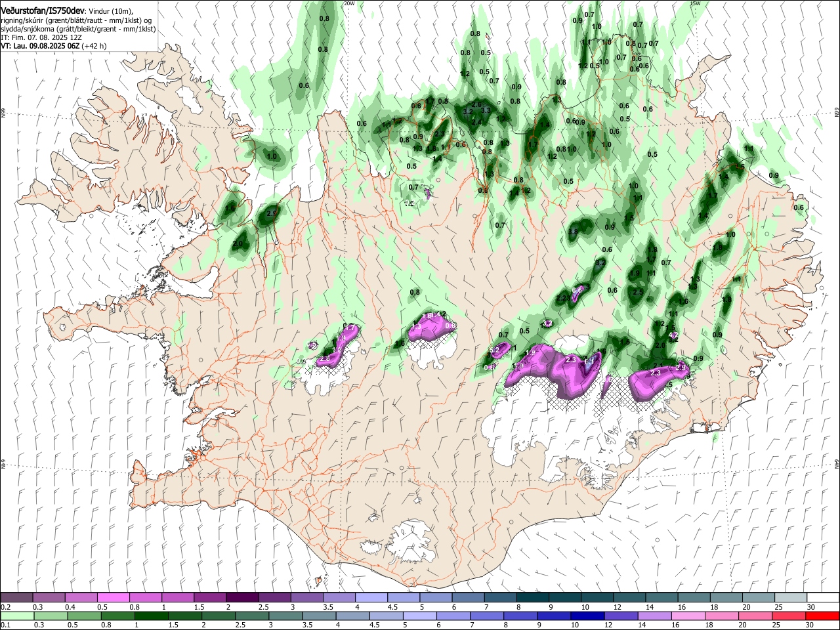Image resolution: width=840 pixels, height=630 pixels.
Task: Click the dark teal snow swatch for 9–10 mm
Action: click(x=565, y=597)
